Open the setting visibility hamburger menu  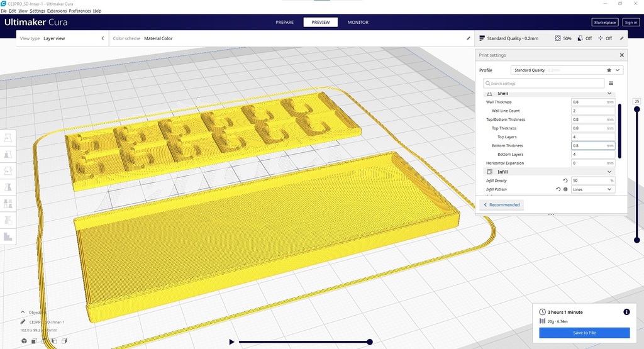click(611, 83)
